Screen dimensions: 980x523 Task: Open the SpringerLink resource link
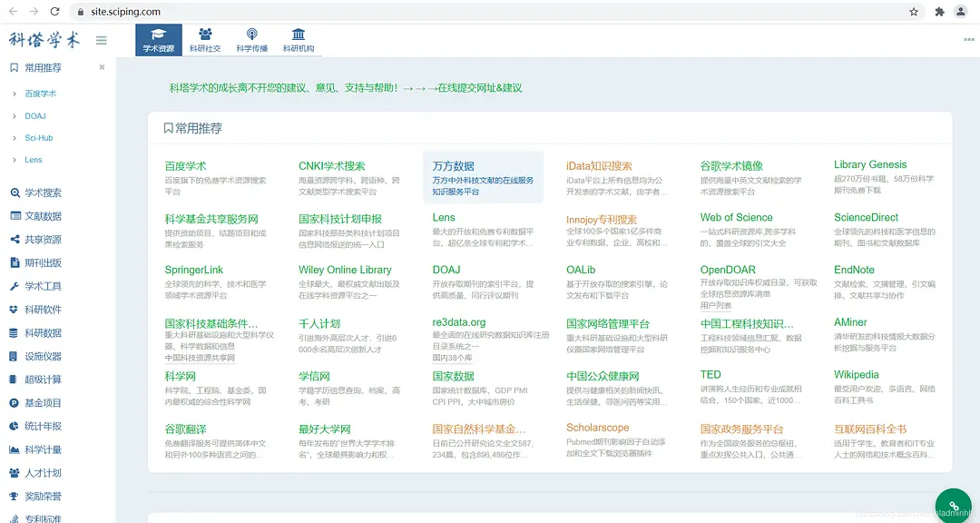click(x=193, y=271)
